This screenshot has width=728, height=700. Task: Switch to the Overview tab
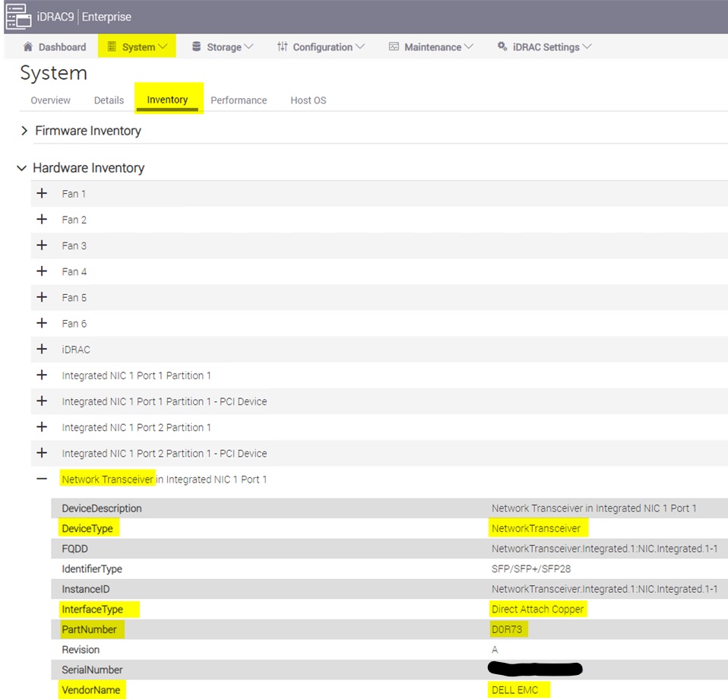tap(50, 100)
